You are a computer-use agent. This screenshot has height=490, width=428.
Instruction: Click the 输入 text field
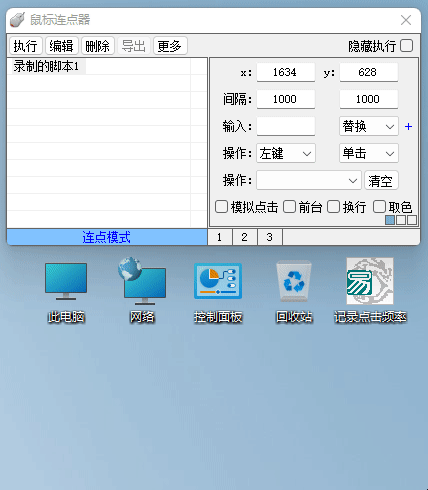(x=286, y=126)
